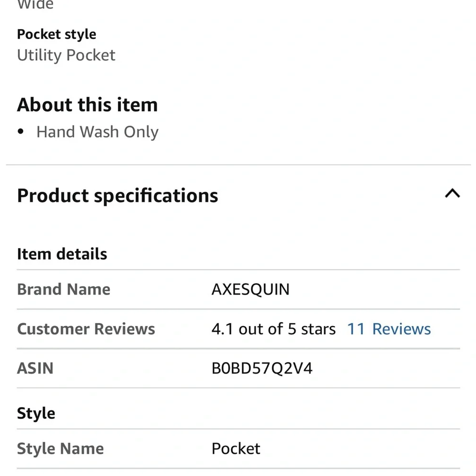This screenshot has height=476, width=476.
Task: Expand the About this item section
Action: click(x=87, y=104)
